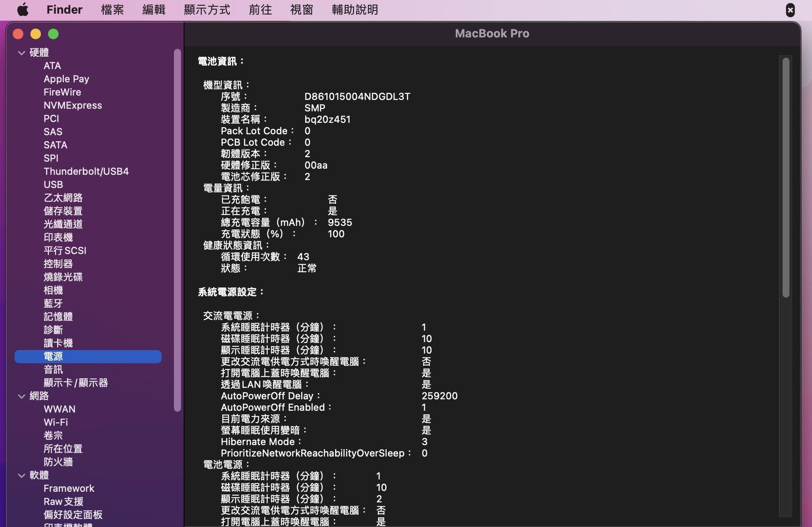Select 所在位置 in the sidebar
The width and height of the screenshot is (812, 527).
pos(63,449)
